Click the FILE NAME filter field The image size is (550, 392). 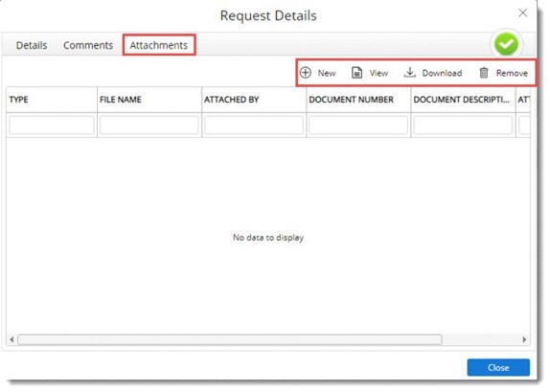(x=149, y=126)
